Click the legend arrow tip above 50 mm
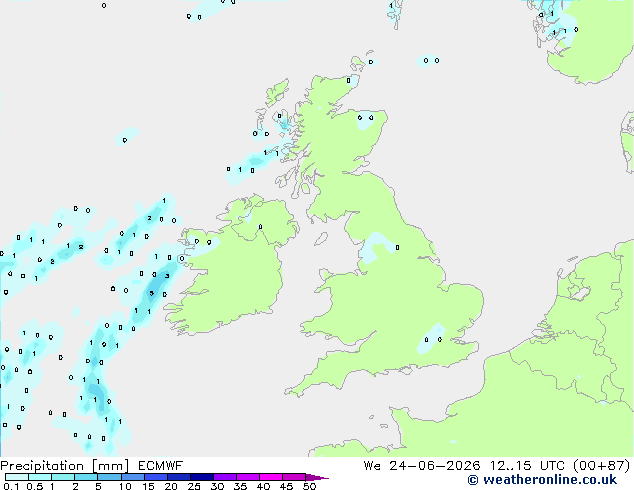The width and height of the screenshot is (634, 490). (317, 477)
